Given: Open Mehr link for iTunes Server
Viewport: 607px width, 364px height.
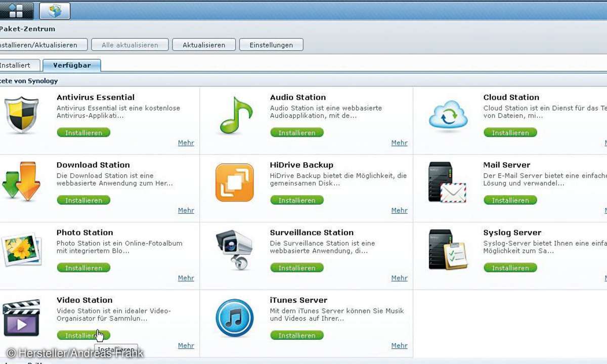Looking at the screenshot, I should [x=400, y=346].
